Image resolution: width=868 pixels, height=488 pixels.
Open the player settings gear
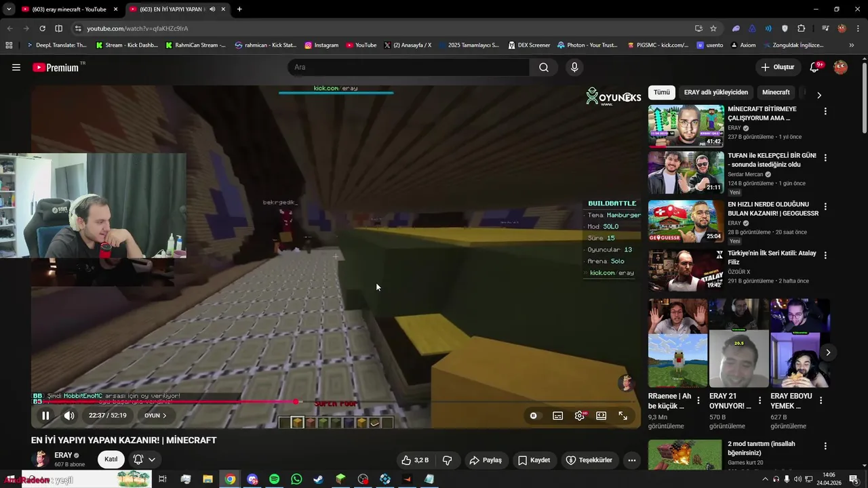click(x=579, y=415)
